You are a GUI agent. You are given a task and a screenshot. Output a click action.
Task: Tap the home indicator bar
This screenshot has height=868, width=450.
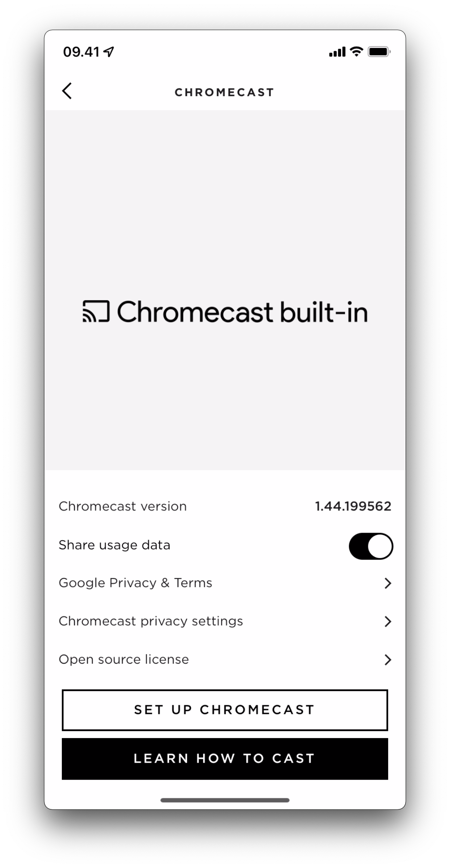[225, 800]
